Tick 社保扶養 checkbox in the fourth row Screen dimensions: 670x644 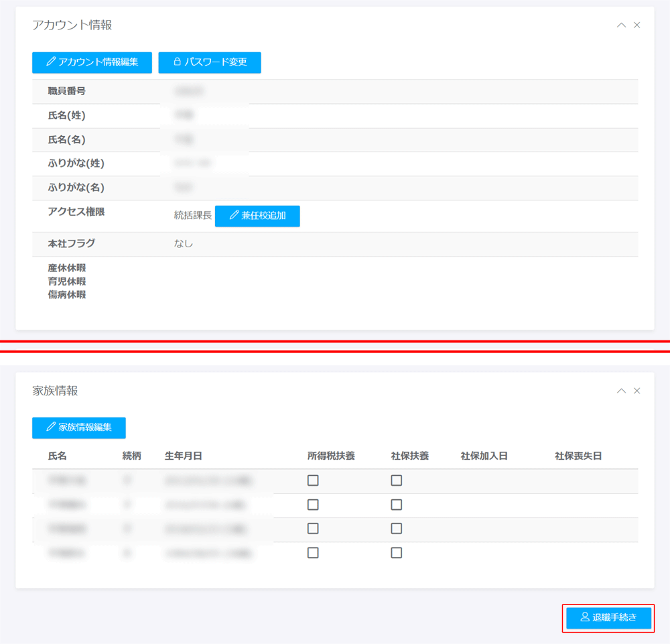pos(397,553)
